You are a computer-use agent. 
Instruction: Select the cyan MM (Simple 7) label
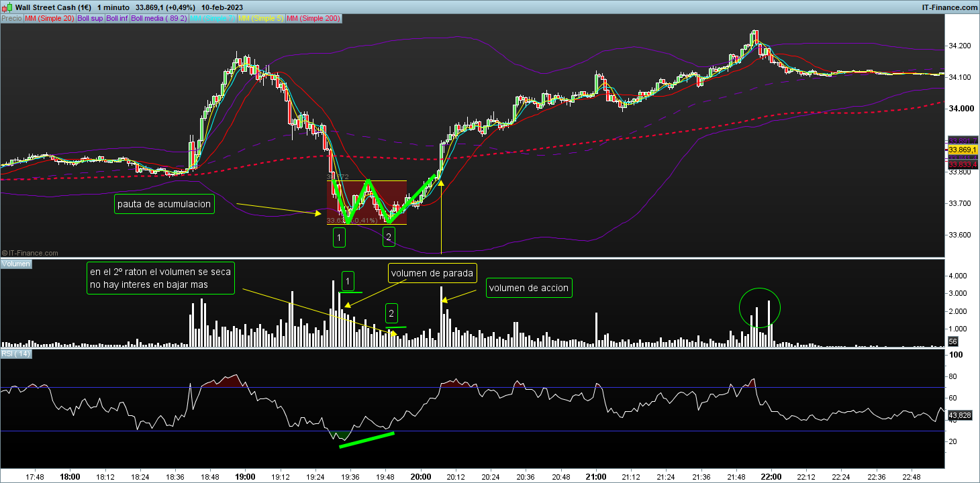212,19
